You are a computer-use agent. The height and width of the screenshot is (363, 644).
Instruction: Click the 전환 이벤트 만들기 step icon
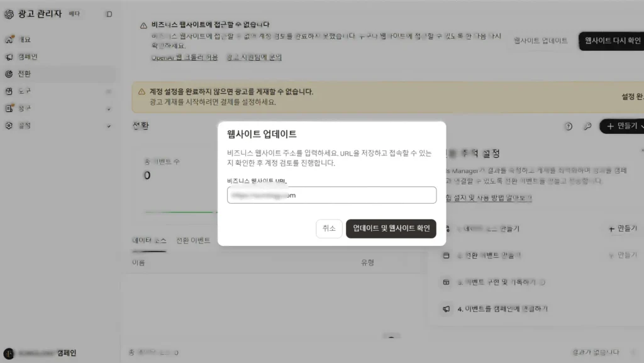(x=447, y=255)
